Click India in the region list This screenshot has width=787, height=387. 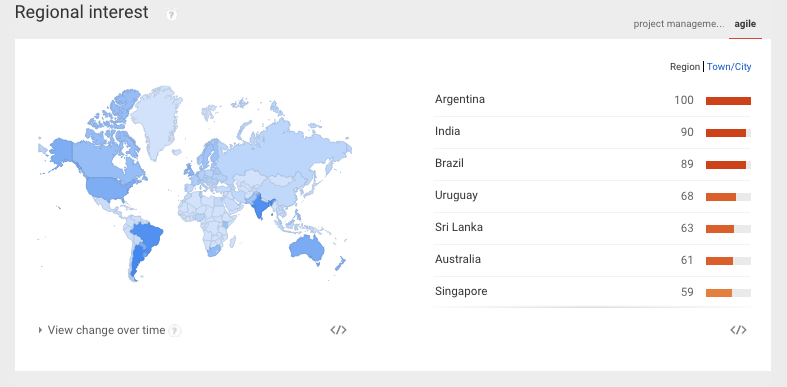click(448, 132)
